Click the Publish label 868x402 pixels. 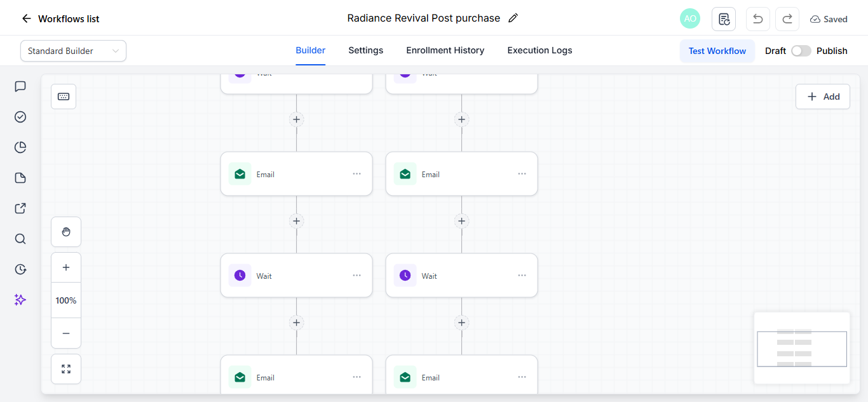point(832,51)
